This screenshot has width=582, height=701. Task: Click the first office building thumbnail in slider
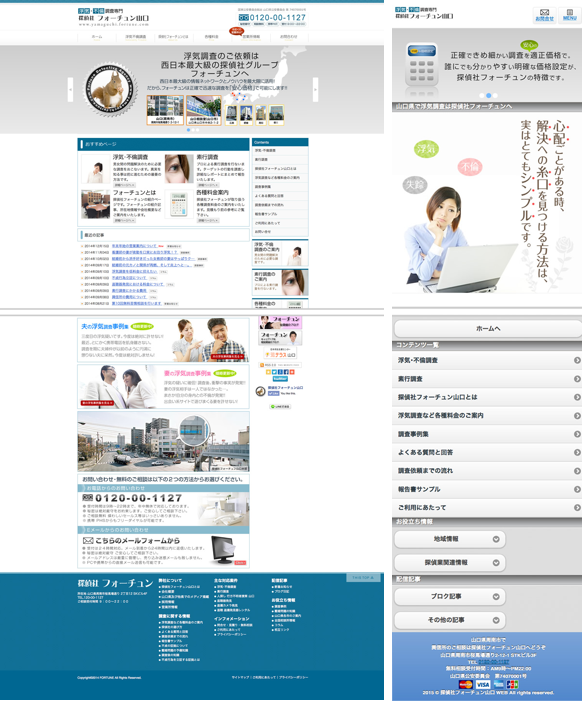pyautogui.click(x=165, y=110)
